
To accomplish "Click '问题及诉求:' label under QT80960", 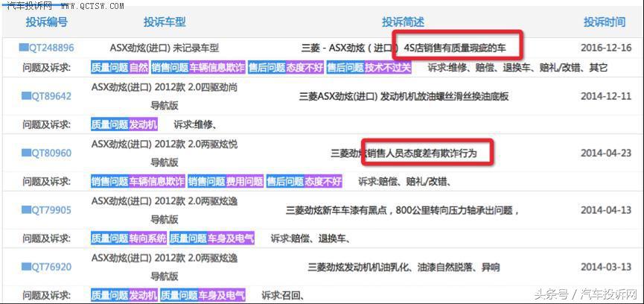I will [x=47, y=181].
